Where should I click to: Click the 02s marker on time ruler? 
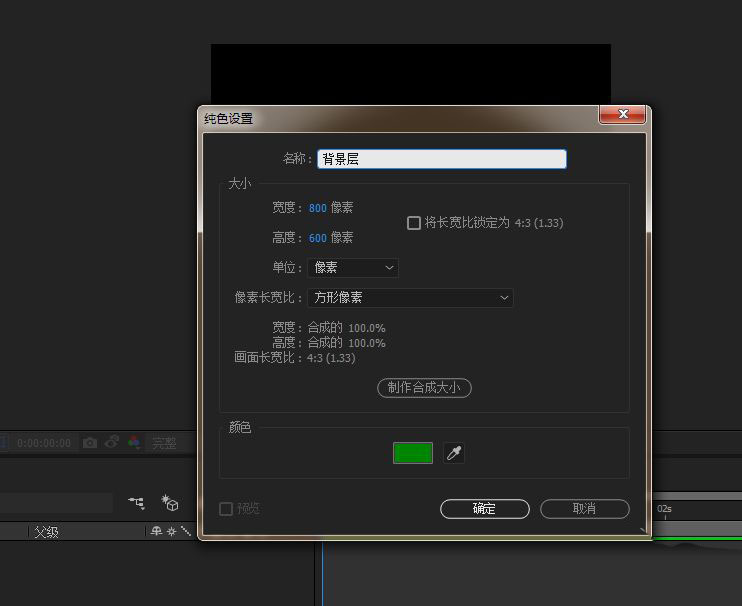(664, 509)
